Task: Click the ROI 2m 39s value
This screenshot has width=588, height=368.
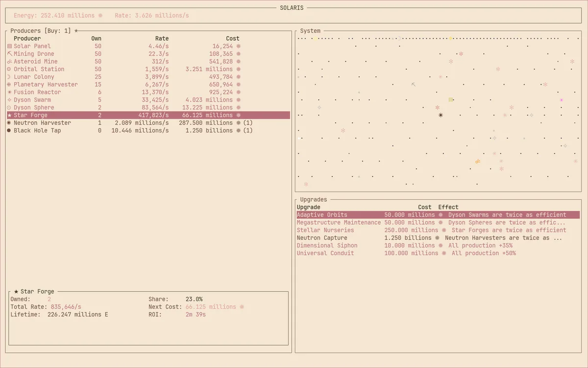Action: point(196,315)
